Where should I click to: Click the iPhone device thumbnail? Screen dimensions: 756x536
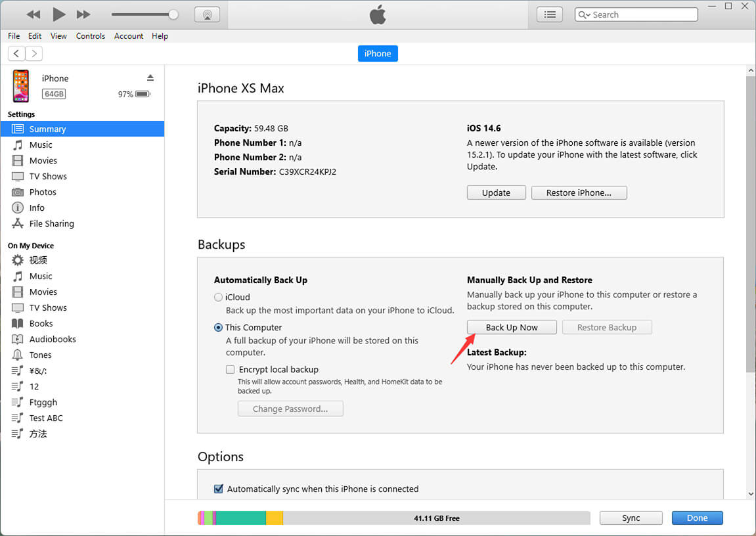[21, 86]
